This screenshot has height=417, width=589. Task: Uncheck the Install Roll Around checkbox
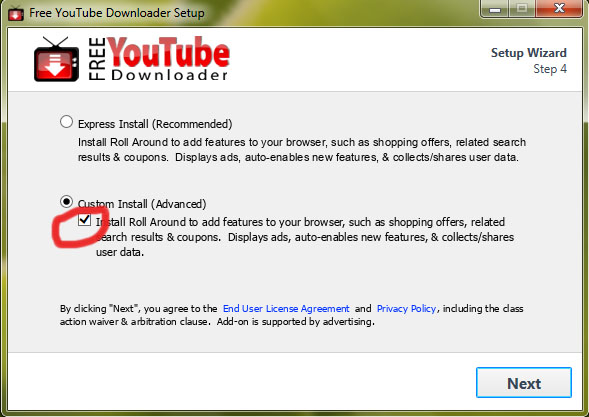[x=85, y=219]
